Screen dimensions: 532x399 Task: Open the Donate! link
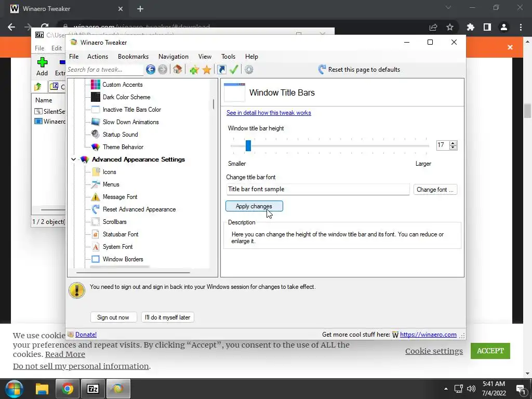(x=86, y=335)
